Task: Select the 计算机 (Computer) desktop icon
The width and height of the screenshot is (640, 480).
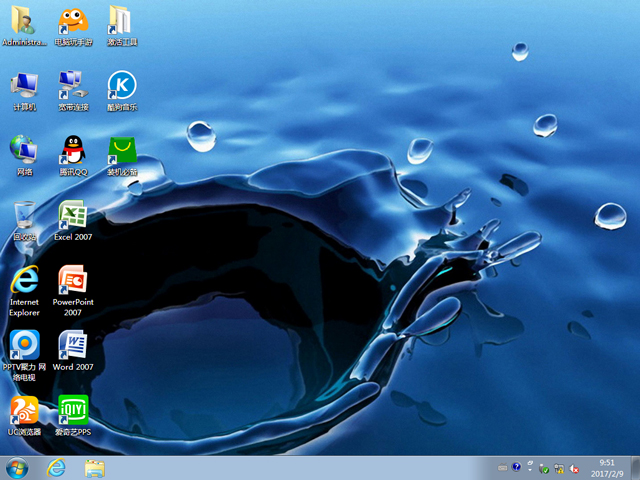Action: tap(24, 86)
